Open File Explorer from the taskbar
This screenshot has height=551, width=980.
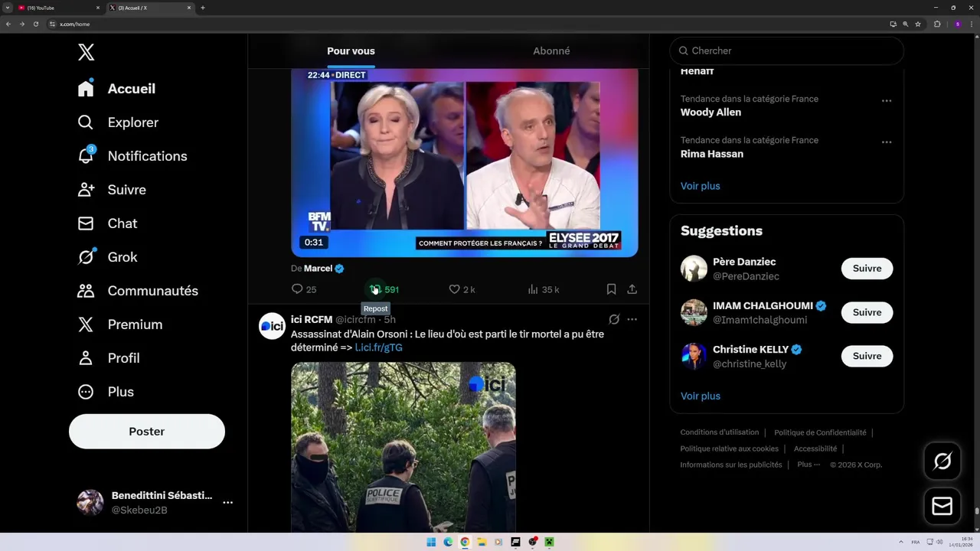(x=482, y=542)
